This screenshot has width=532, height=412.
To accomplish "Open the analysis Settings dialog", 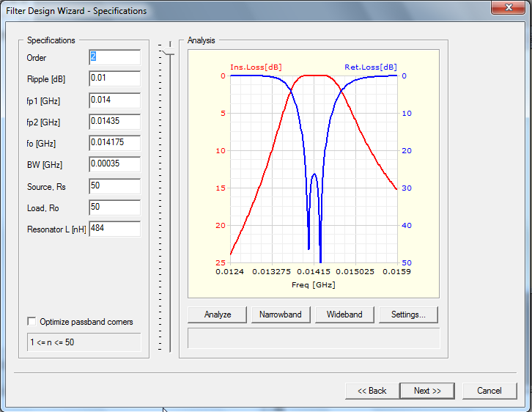I will click(x=408, y=314).
